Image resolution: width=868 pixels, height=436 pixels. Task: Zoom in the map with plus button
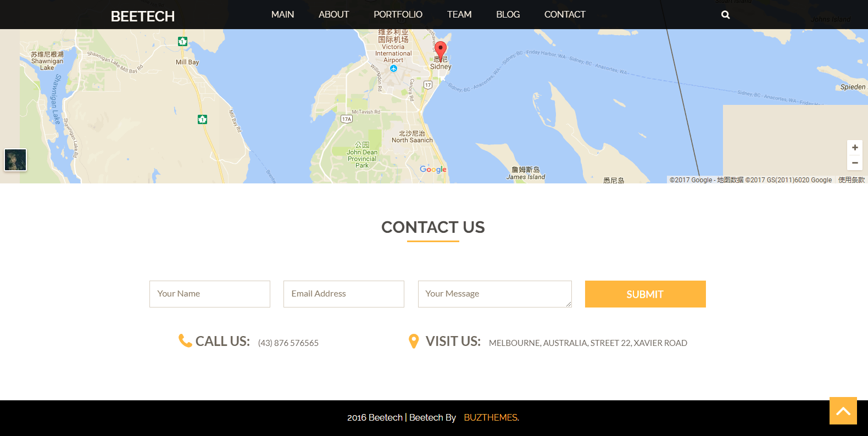click(855, 148)
